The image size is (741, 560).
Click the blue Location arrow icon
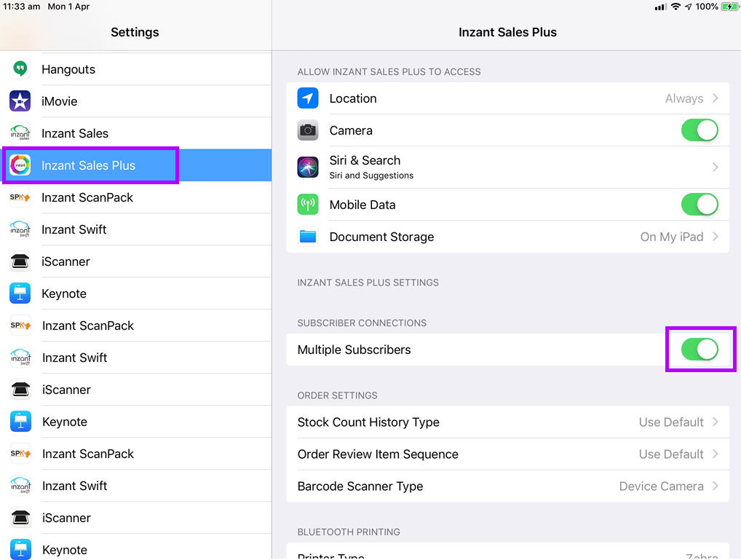308,98
